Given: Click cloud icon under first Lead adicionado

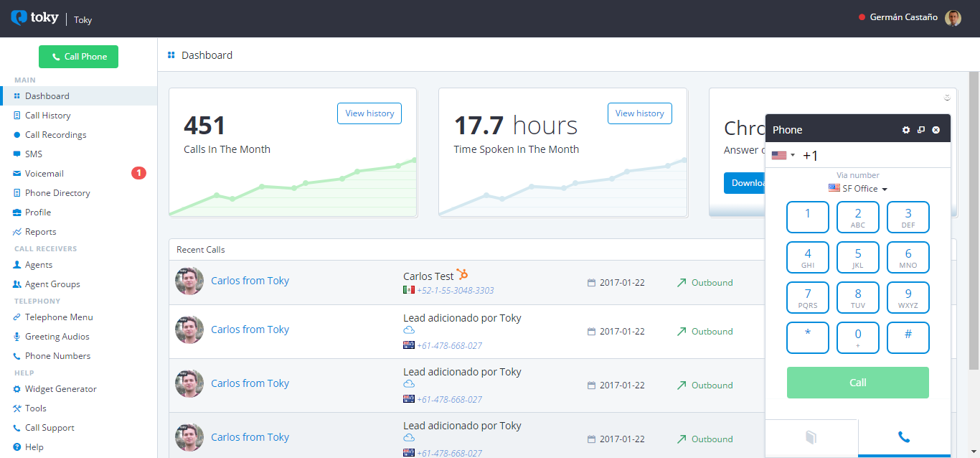Looking at the screenshot, I should 409,330.
